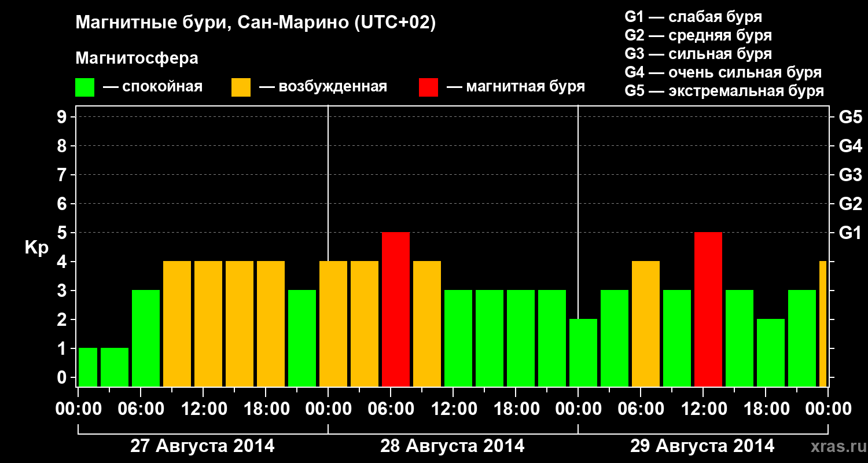
Task: Click the 00:00 label starting 27 August
Action: (x=78, y=409)
